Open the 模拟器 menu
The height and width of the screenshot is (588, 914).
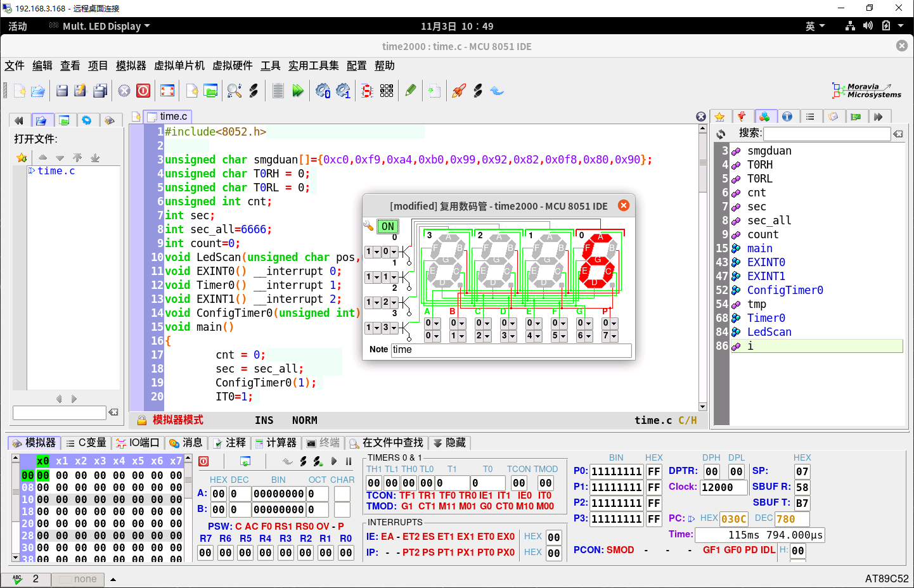[131, 66]
